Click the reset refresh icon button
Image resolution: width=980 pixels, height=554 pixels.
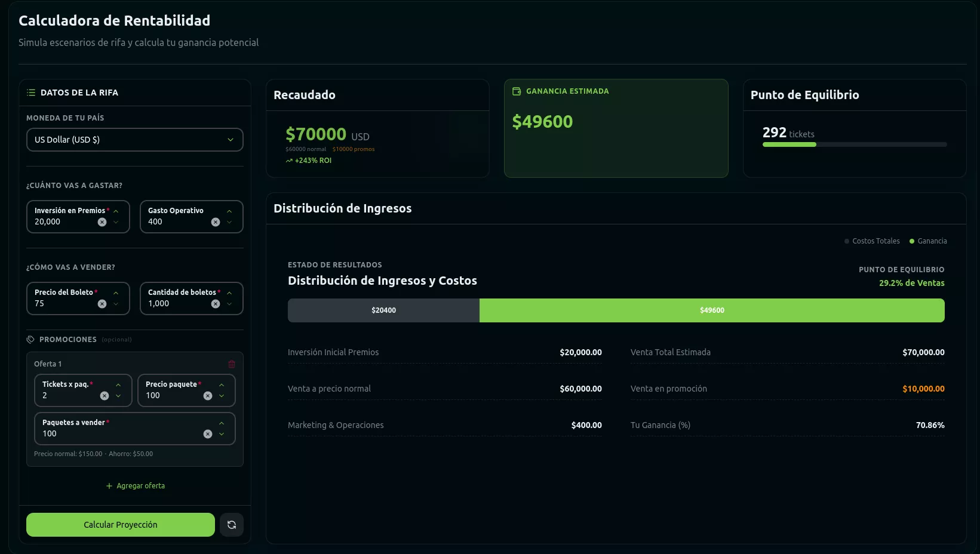[232, 525]
